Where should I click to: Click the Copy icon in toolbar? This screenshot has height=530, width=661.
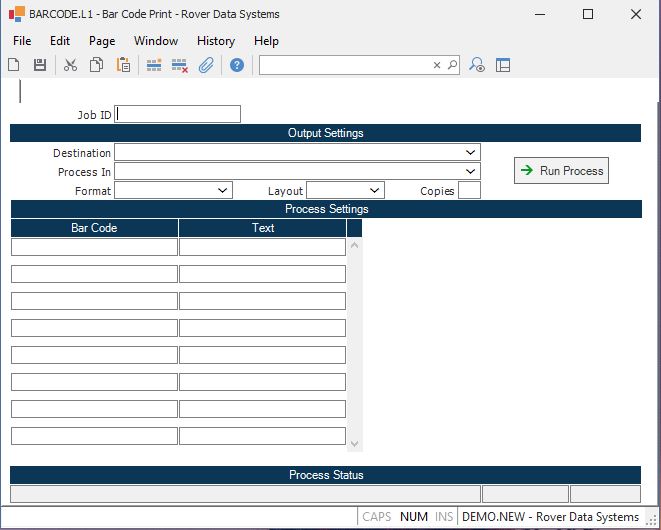(x=97, y=65)
